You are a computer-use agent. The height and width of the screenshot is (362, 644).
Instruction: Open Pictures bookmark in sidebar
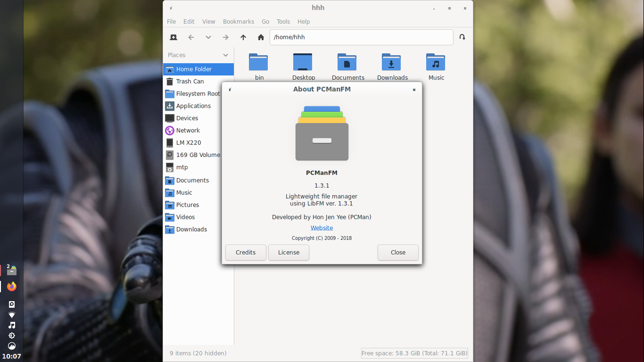(198, 205)
